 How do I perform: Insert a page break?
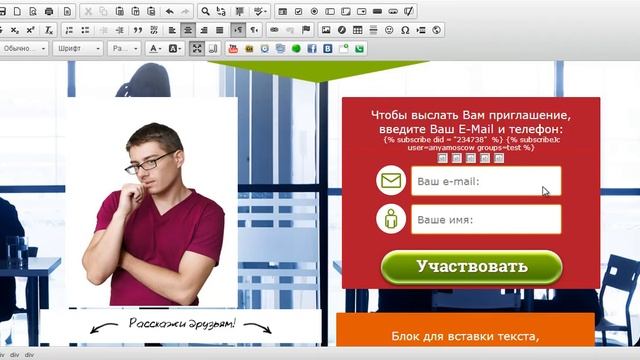tap(421, 30)
